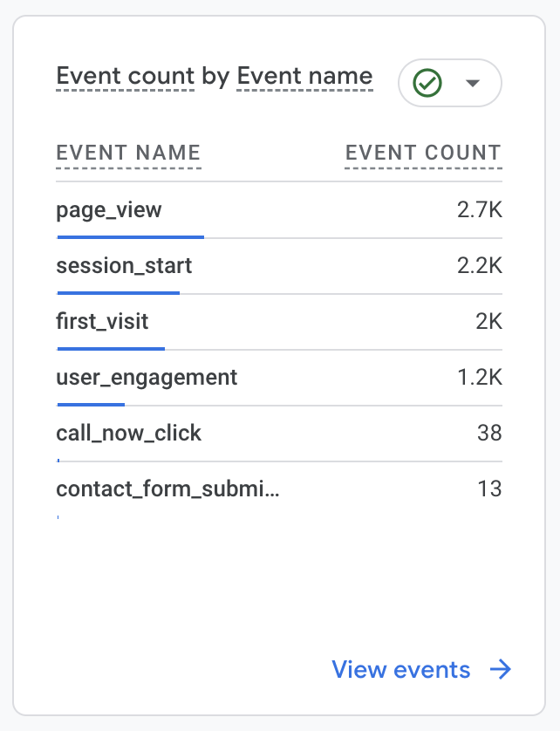Click the page_view blue progress bar
This screenshot has width=560, height=731.
click(x=130, y=236)
